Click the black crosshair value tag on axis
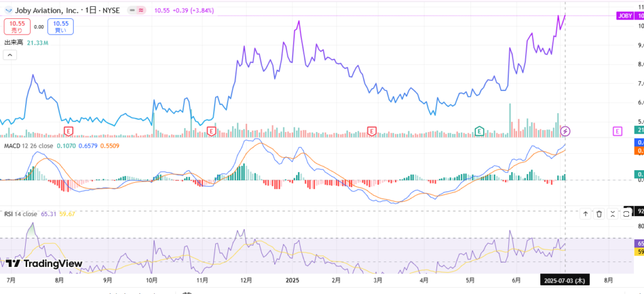This screenshot has height=294, width=644. click(x=639, y=212)
